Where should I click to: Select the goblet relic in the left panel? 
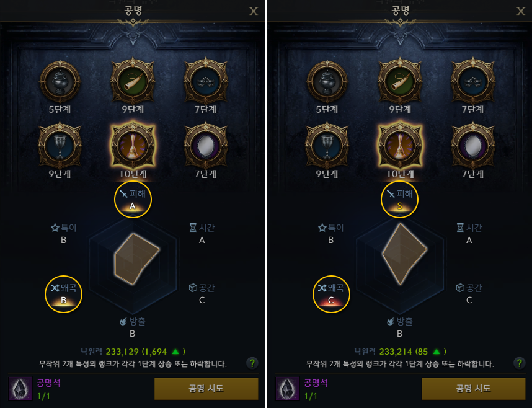[x=60, y=146]
